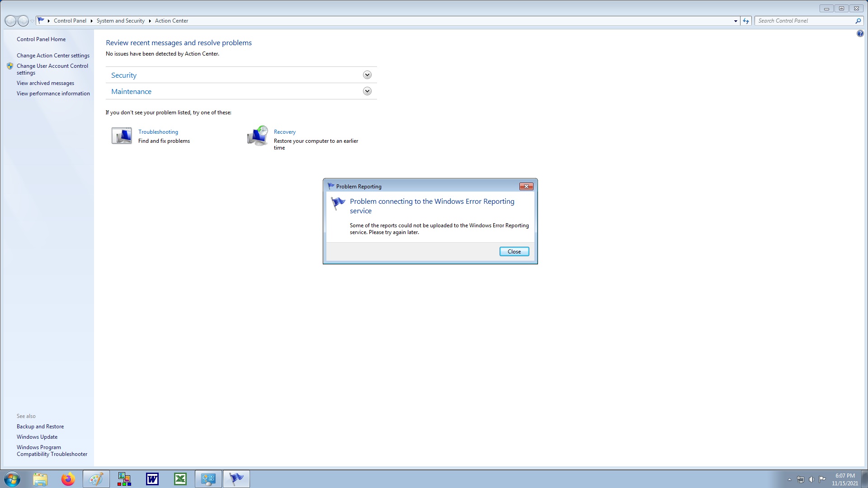The image size is (868, 488).
Task: Click in the Search Control Panel field
Action: pos(805,21)
